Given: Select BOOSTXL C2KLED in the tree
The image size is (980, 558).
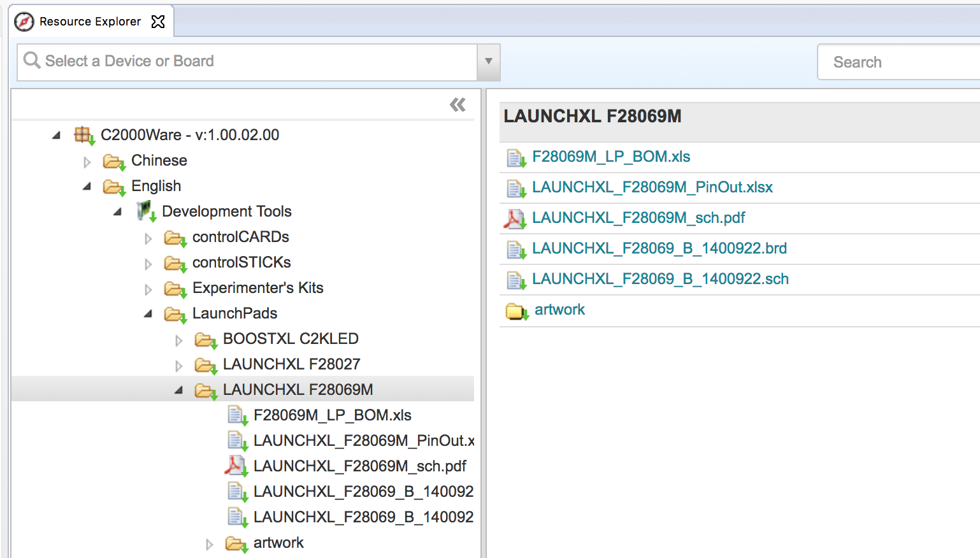Looking at the screenshot, I should 291,339.
